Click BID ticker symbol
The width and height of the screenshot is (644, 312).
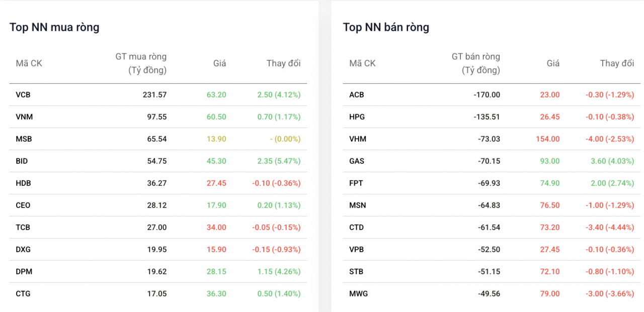[22, 161]
